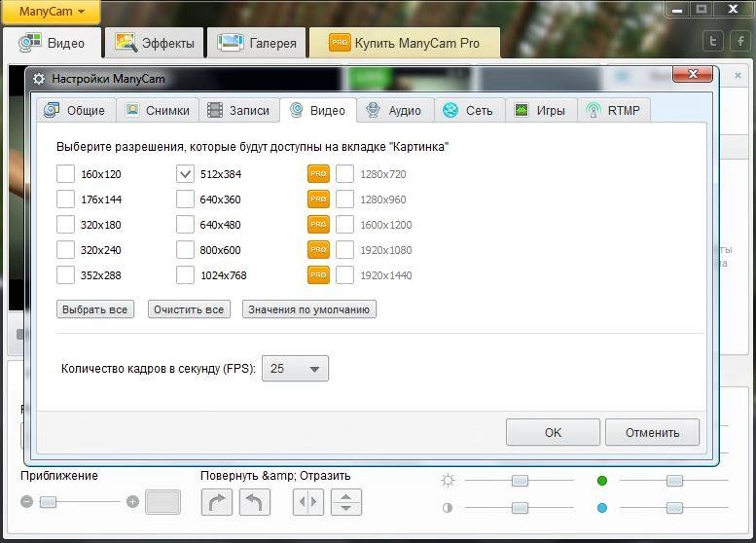Select Видео tab inside settings dialog
The height and width of the screenshot is (543, 756).
[318, 110]
